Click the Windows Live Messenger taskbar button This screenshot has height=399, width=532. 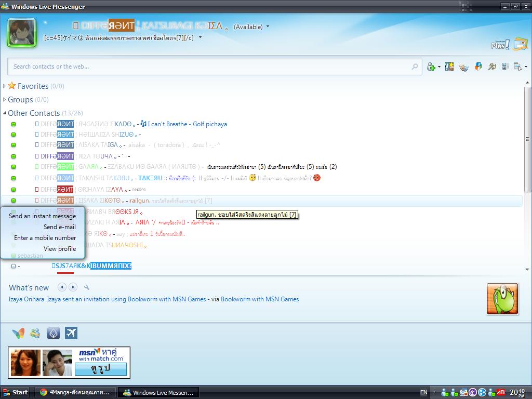click(x=158, y=393)
